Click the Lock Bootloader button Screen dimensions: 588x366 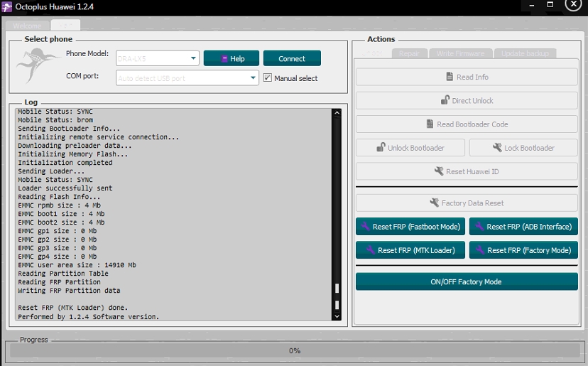click(523, 148)
